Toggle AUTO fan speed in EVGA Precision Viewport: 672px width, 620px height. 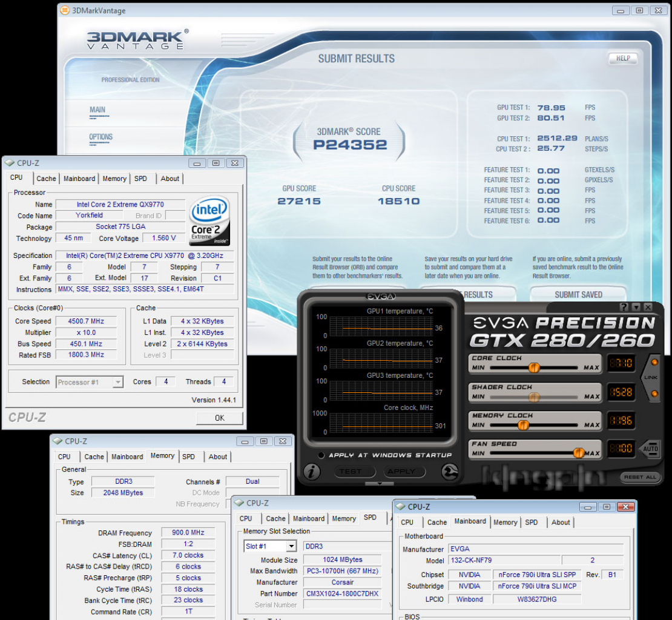(x=650, y=449)
